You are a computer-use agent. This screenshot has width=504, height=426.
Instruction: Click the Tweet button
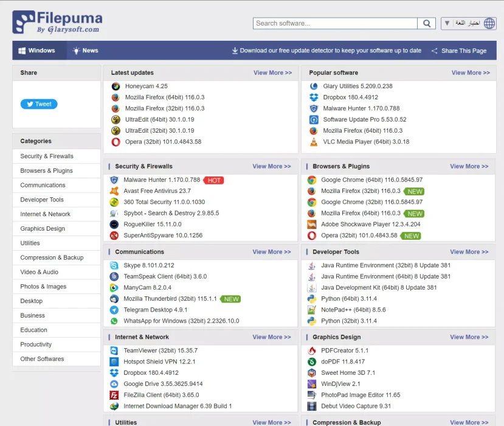pos(39,104)
